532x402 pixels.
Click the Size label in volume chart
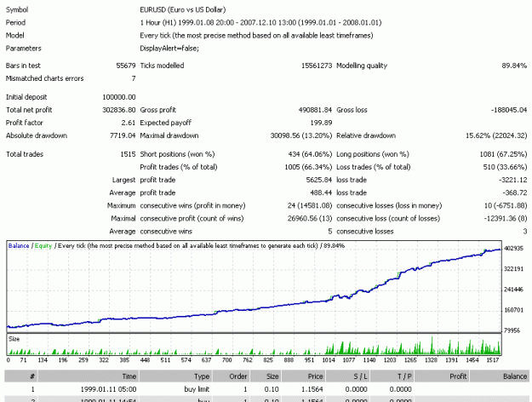coord(14,339)
